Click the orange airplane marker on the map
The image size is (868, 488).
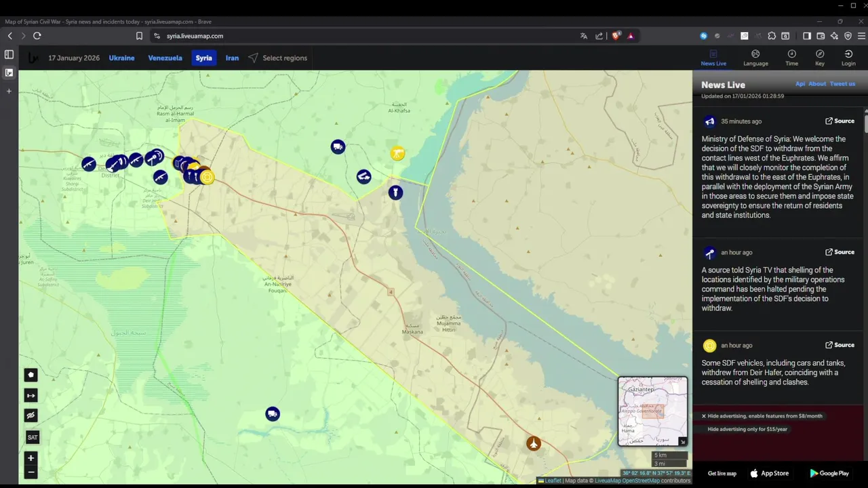[534, 443]
